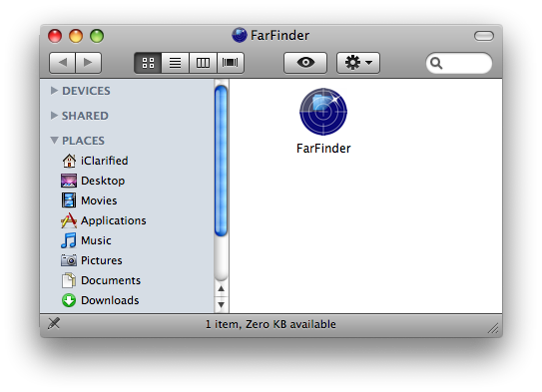Select the Desktop label in sidebar
Screen dimensions: 542x392
(103, 181)
